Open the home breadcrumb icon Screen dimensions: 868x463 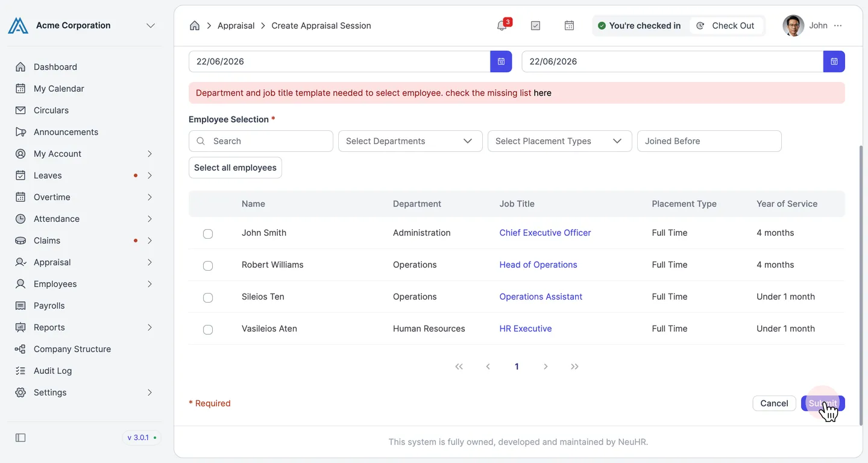point(195,25)
